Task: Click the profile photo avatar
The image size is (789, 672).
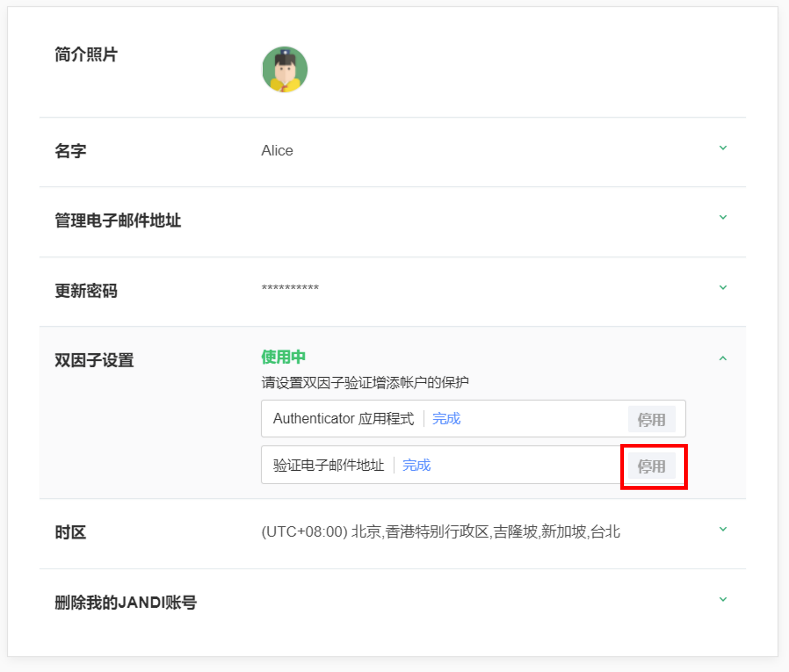Action: [x=284, y=69]
